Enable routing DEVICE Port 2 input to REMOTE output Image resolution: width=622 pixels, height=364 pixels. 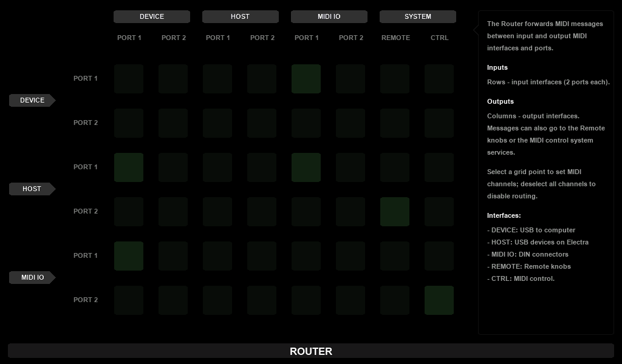(x=395, y=123)
